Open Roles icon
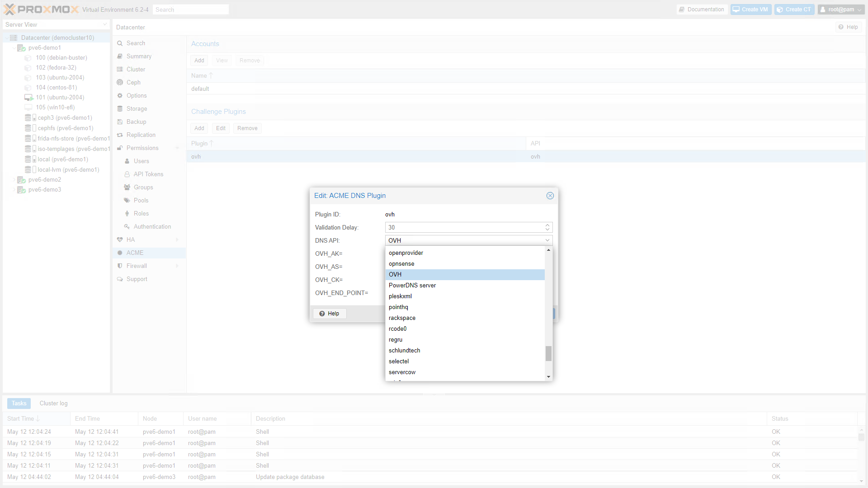Screen dimensions: 868x488 click(127, 214)
